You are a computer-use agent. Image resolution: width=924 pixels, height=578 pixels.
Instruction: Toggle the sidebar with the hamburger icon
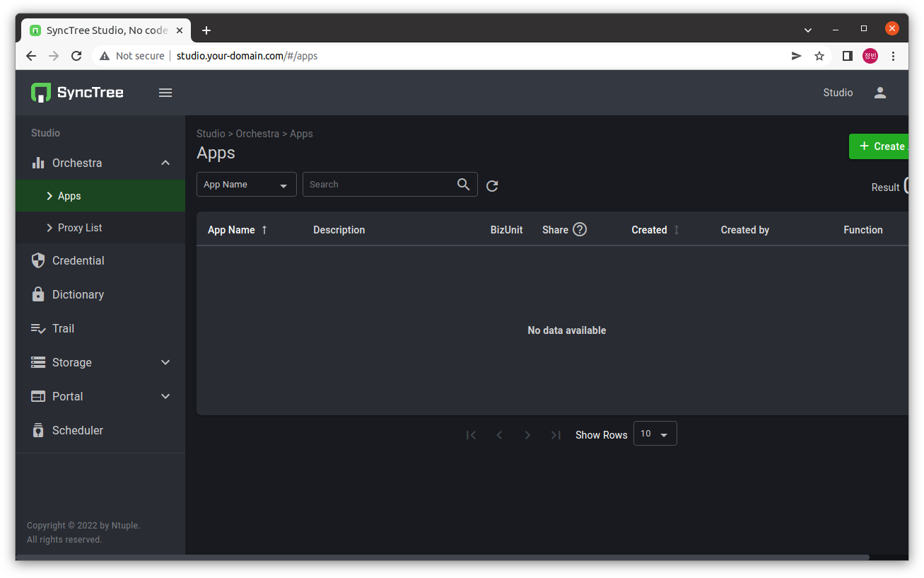pyautogui.click(x=165, y=92)
